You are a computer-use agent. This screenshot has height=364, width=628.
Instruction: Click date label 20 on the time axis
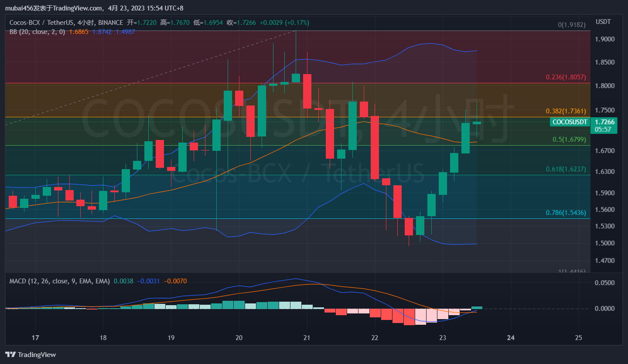pyautogui.click(x=239, y=337)
